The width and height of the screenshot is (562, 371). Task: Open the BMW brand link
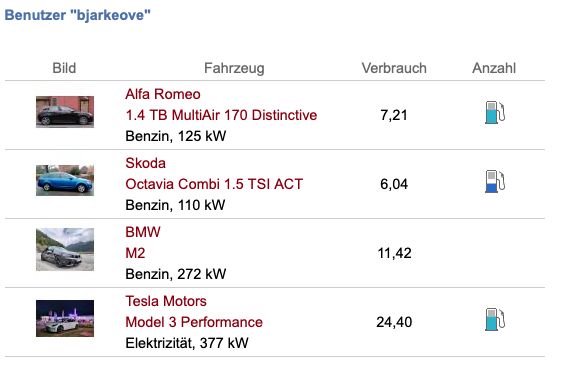pos(143,232)
